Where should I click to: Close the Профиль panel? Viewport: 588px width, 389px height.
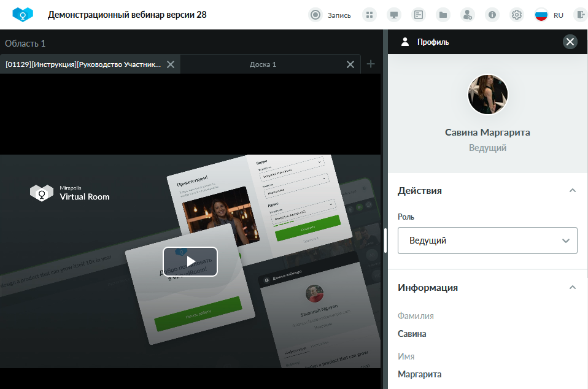[x=570, y=42]
